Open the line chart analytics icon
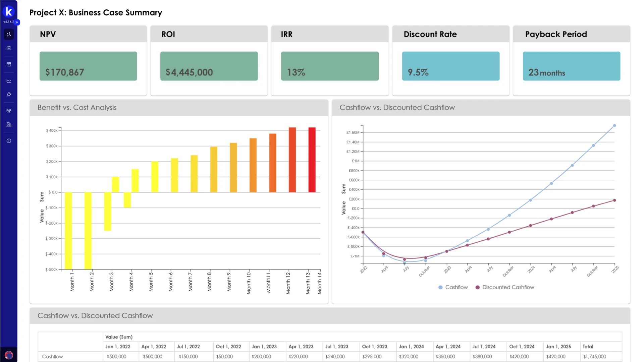This screenshot has width=644, height=362. point(9,81)
